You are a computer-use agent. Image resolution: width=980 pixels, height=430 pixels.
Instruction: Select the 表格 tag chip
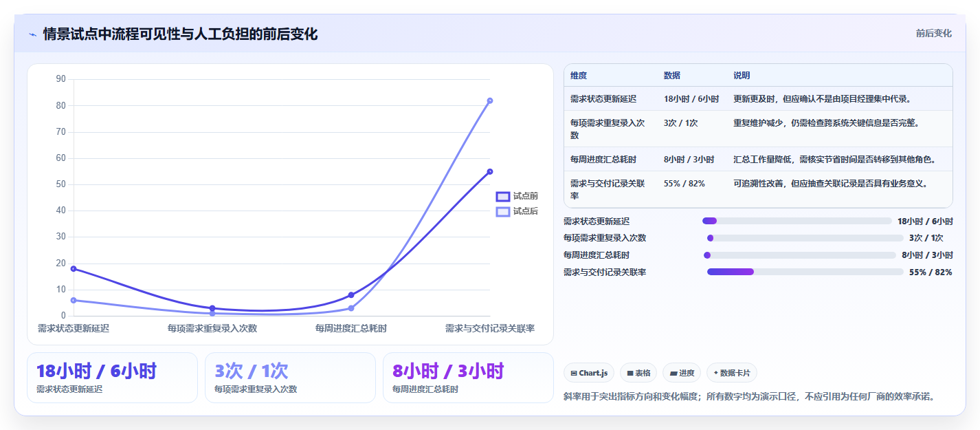point(638,373)
